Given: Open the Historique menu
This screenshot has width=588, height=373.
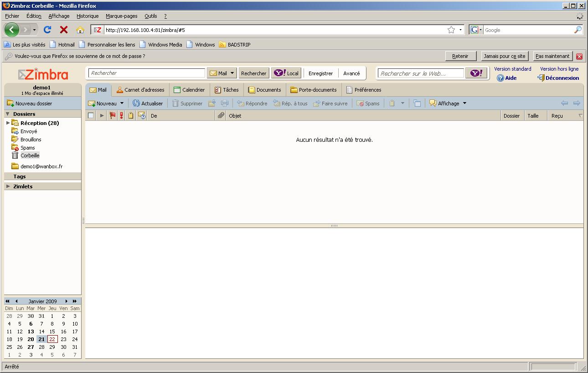Looking at the screenshot, I should pos(88,16).
